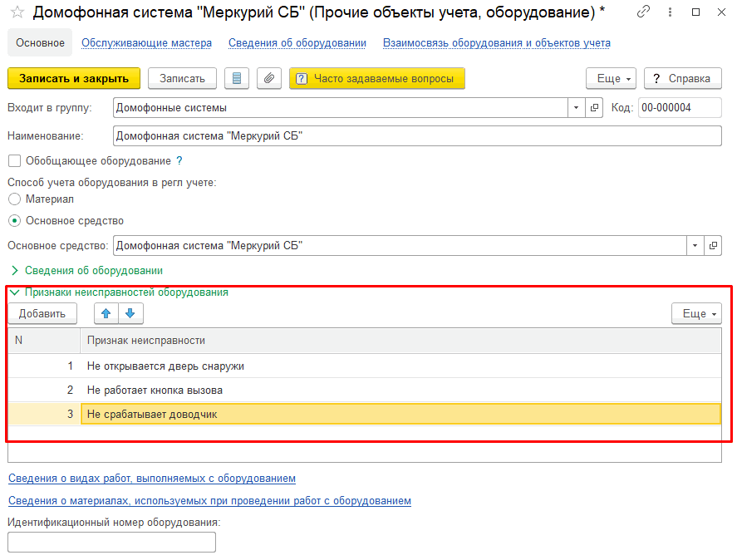This screenshot has height=560, width=737.
Task: Click the 'N' column header
Action: tap(44, 341)
